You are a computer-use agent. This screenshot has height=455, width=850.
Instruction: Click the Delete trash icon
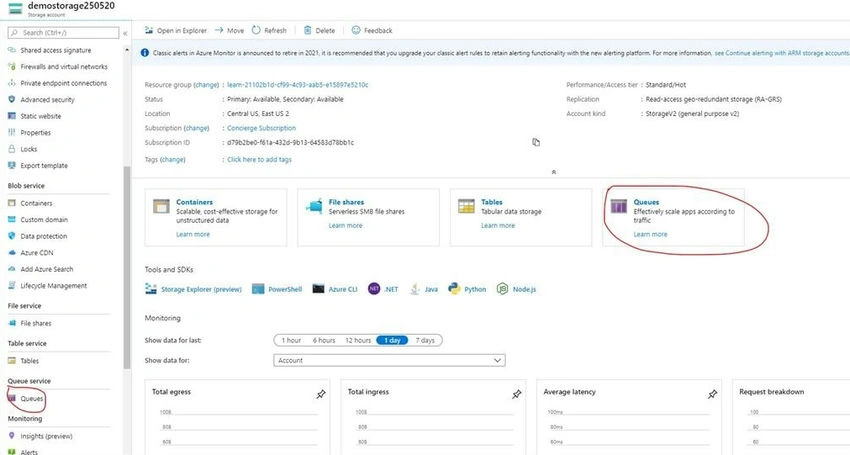point(307,30)
